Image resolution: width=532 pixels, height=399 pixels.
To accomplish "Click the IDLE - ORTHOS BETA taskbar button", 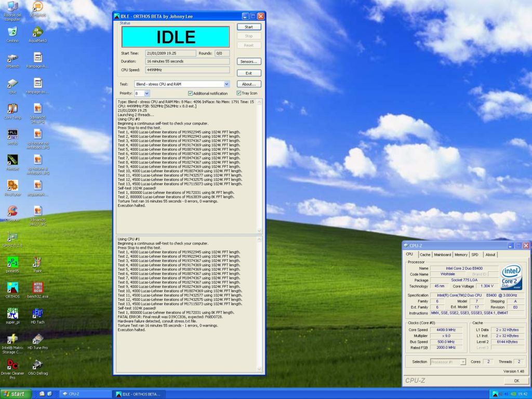I will point(140,394).
